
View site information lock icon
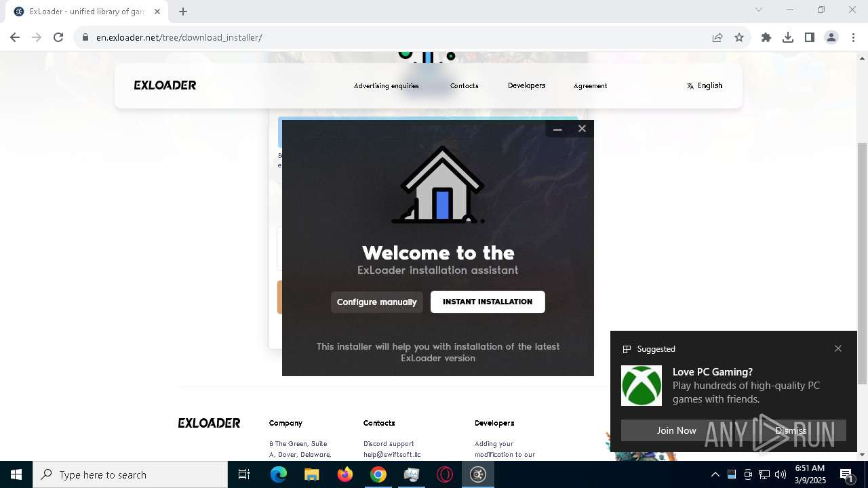[85, 37]
